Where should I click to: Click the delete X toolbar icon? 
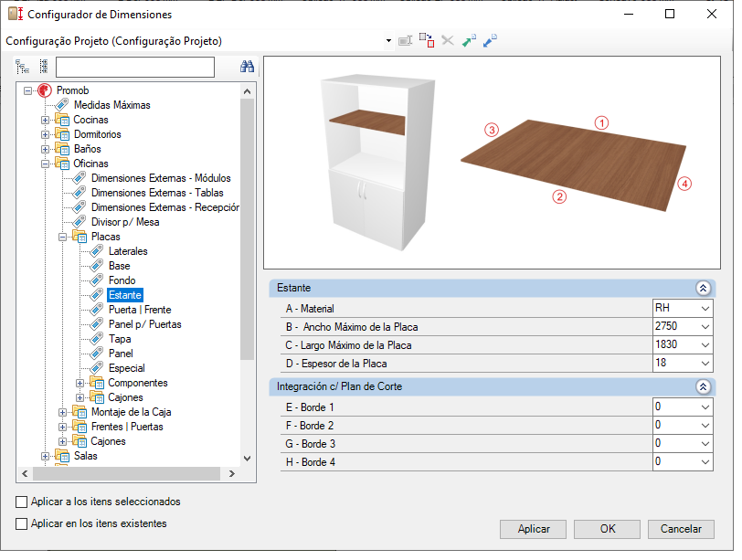click(x=447, y=41)
